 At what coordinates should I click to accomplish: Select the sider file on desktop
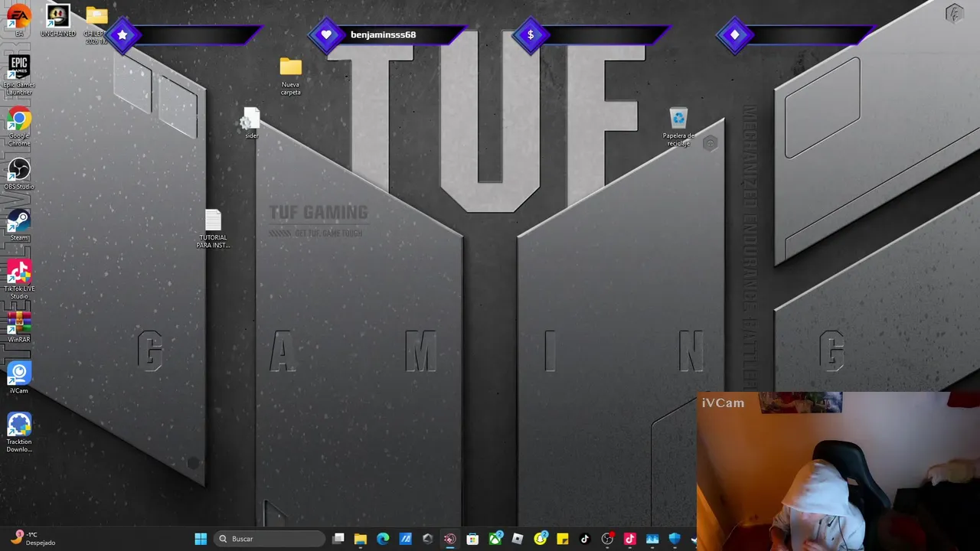pos(251,123)
